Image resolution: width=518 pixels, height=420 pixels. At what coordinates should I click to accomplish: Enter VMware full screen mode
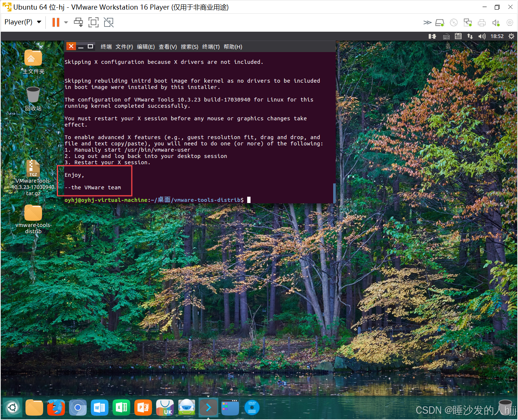coord(94,23)
